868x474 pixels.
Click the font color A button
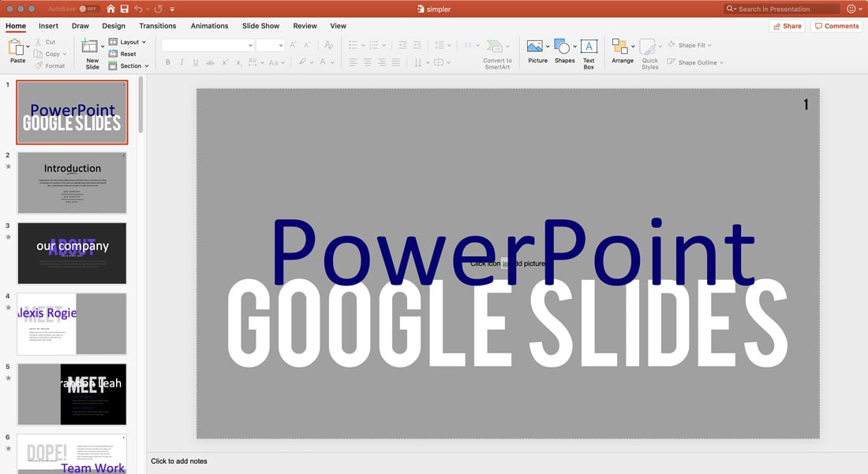pyautogui.click(x=323, y=62)
